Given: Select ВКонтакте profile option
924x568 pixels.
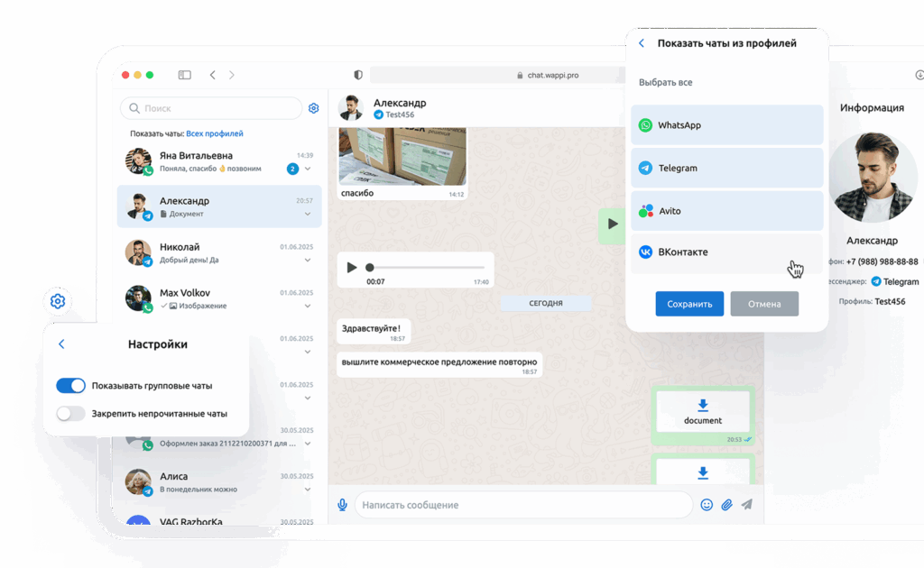Looking at the screenshot, I should pyautogui.click(x=726, y=252).
